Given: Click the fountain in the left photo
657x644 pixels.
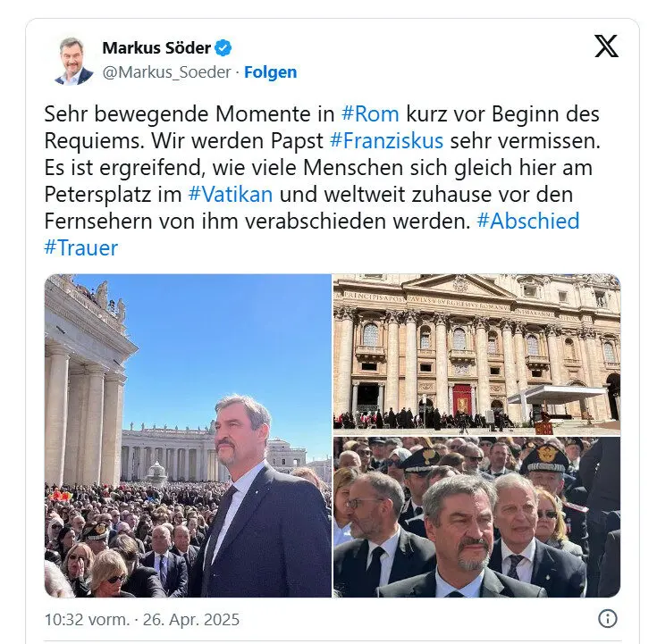Looking at the screenshot, I should [x=156, y=473].
